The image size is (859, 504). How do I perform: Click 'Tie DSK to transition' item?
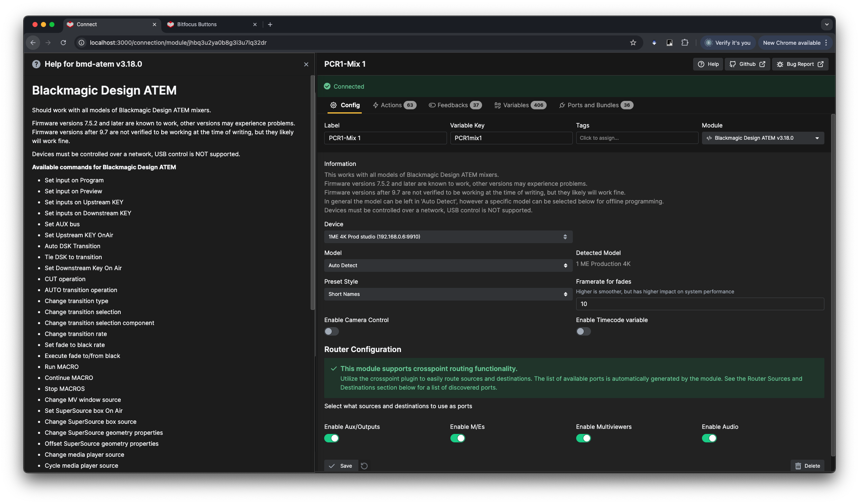(73, 257)
